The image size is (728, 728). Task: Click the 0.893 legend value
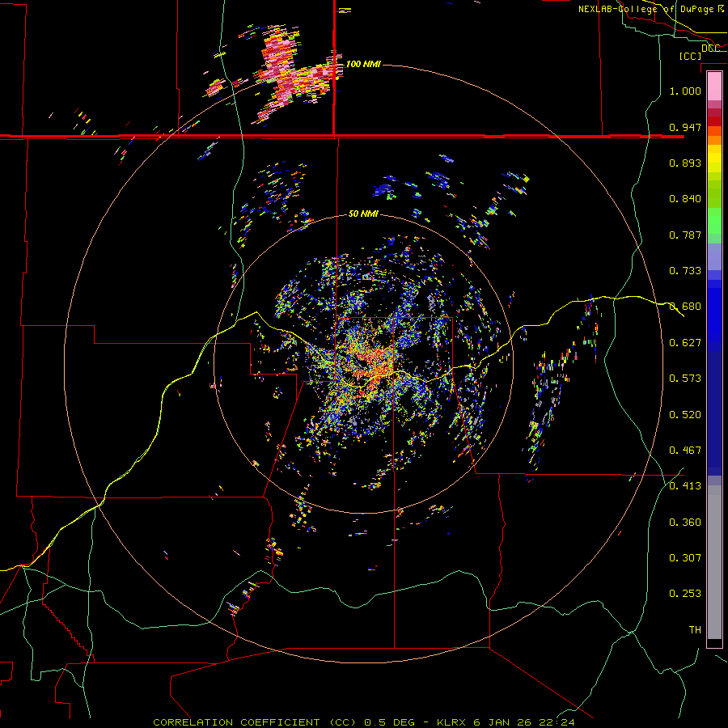pyautogui.click(x=685, y=163)
